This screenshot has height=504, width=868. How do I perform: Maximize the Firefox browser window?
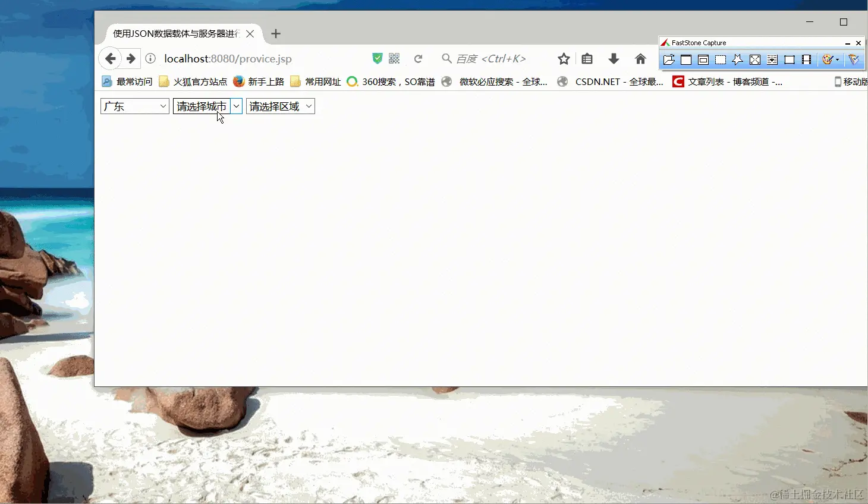coord(844,22)
